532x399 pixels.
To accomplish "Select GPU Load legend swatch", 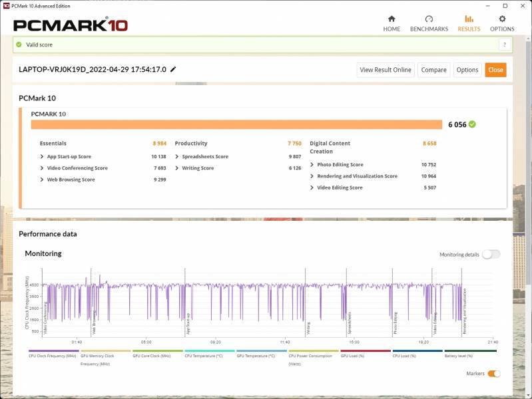I will pos(366,351).
